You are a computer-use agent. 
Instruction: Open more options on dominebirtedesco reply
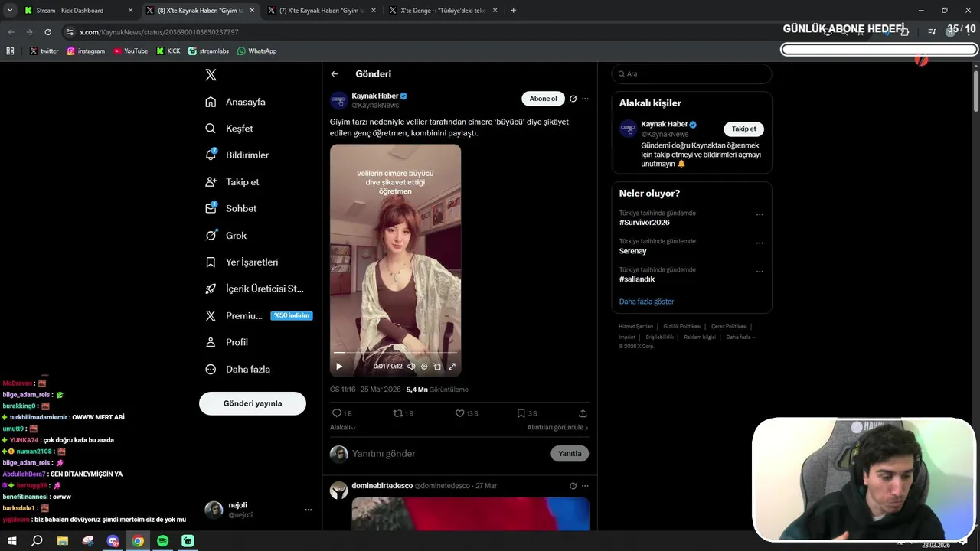point(585,486)
